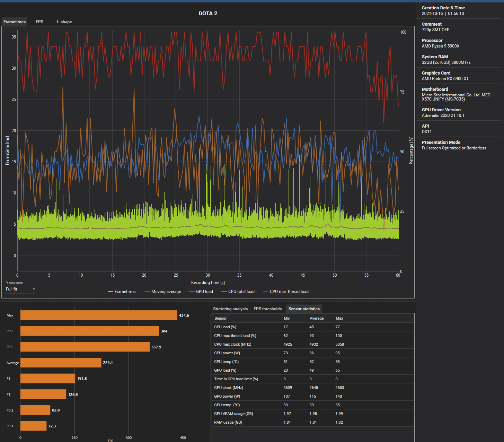Click the Adrenalin 2020 21.10.1 driver version
504x442 pixels.
click(443, 115)
